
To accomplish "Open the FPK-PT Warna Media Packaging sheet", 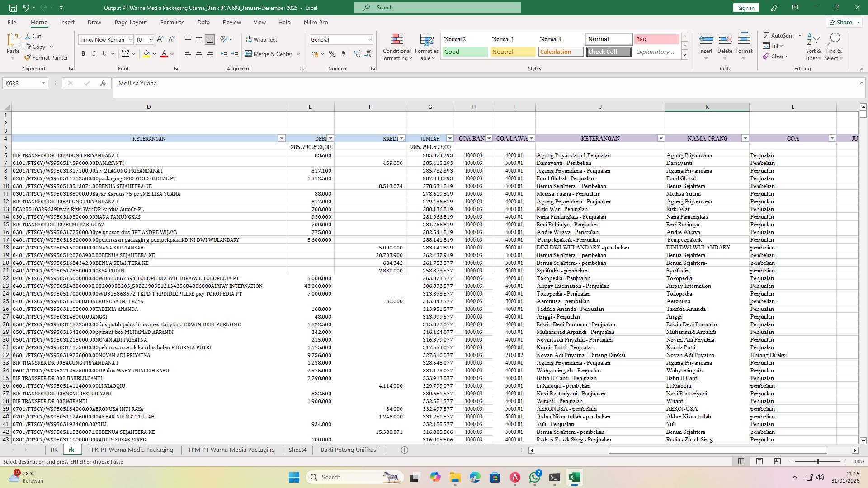I will click(131, 450).
